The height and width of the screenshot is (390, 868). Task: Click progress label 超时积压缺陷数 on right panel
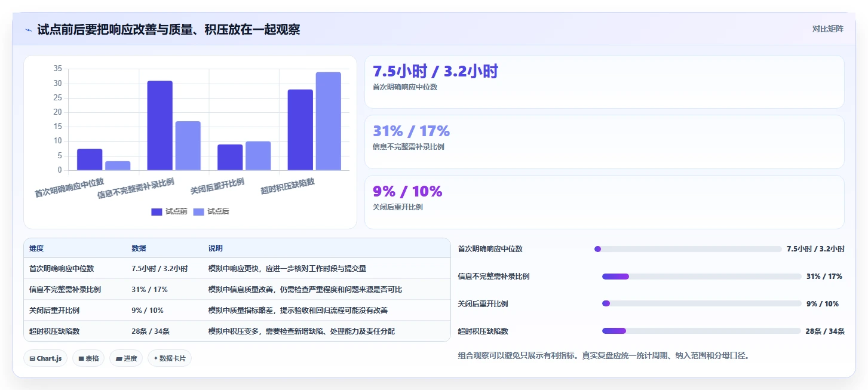483,331
